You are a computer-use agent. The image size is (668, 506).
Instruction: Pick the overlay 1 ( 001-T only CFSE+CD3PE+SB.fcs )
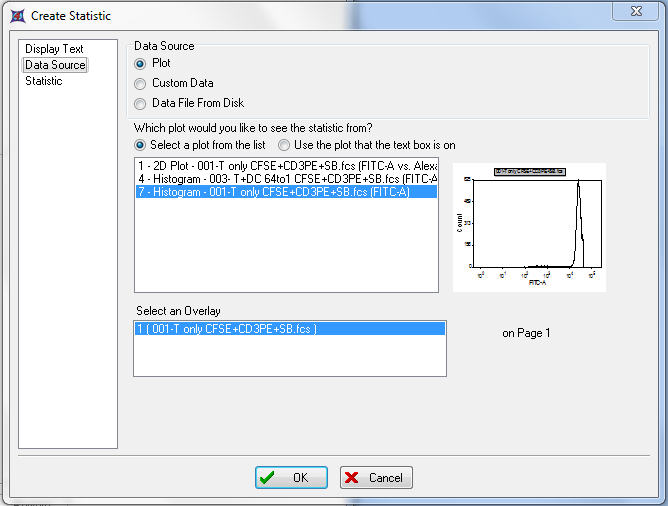tap(290, 329)
